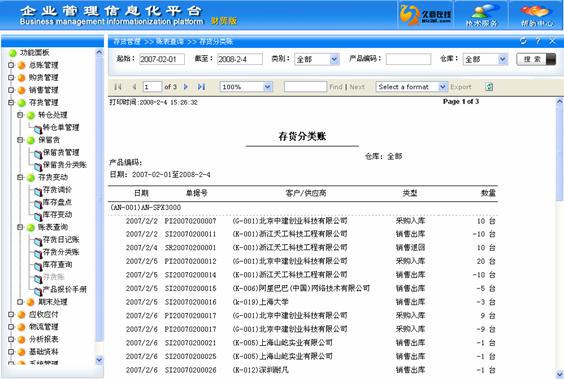
Task: Open the Select a format dropdown
Action: (x=442, y=87)
